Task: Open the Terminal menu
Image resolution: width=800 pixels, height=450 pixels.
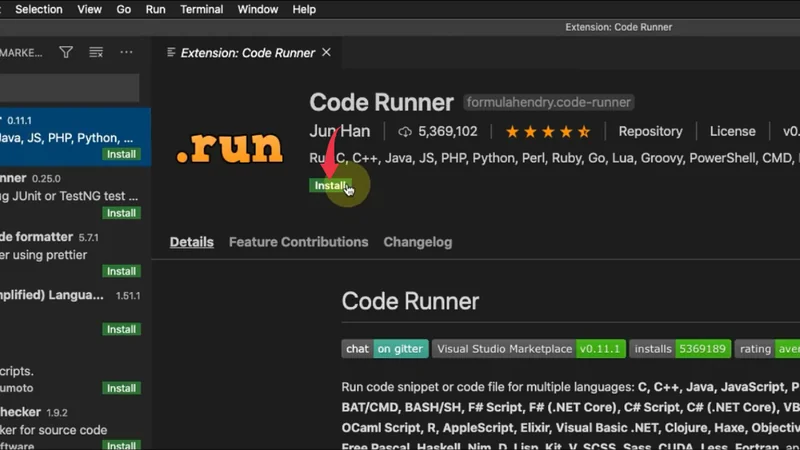Action: pos(201,9)
